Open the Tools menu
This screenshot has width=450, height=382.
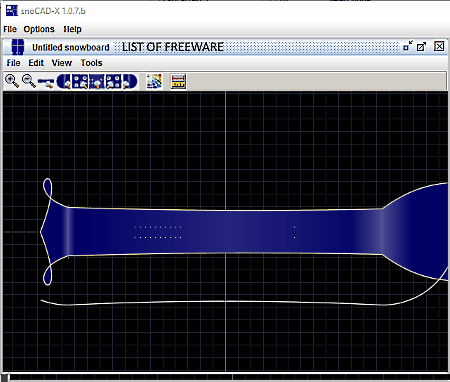pos(91,63)
